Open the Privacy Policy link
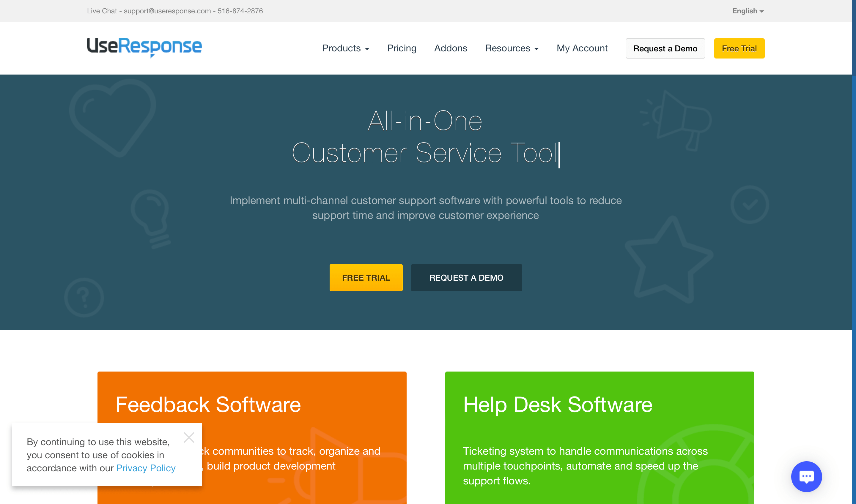Image resolution: width=856 pixels, height=504 pixels. tap(145, 468)
